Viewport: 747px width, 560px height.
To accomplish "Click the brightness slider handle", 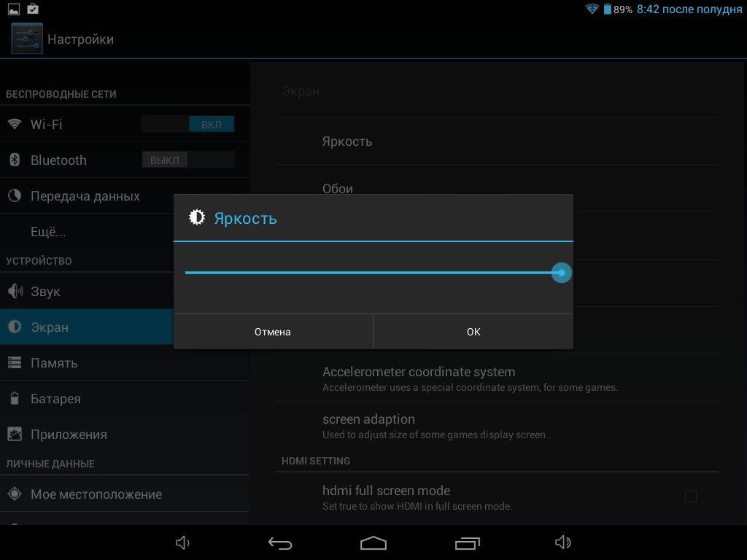I will [561, 273].
